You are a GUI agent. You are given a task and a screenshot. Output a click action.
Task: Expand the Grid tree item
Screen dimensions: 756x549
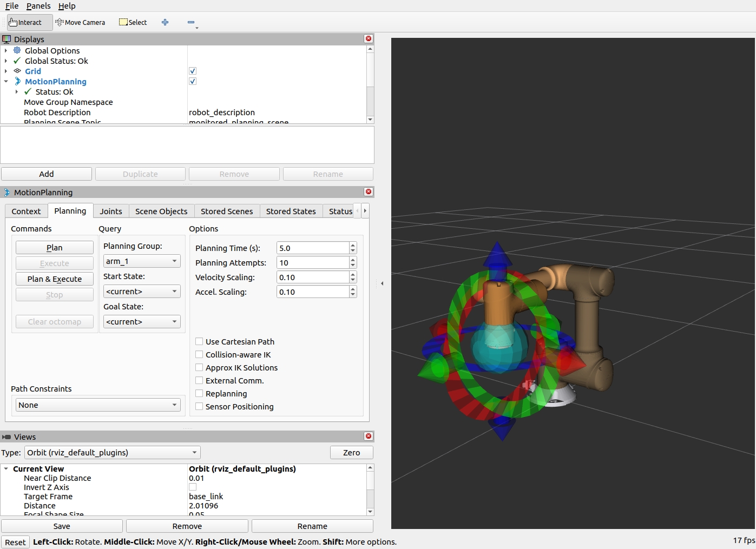coord(6,71)
